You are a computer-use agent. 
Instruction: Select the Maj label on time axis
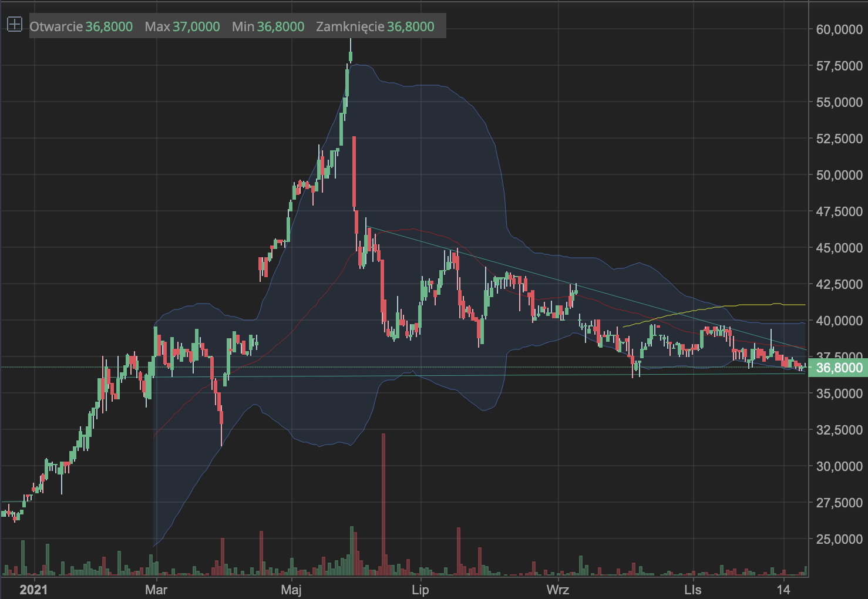click(292, 589)
